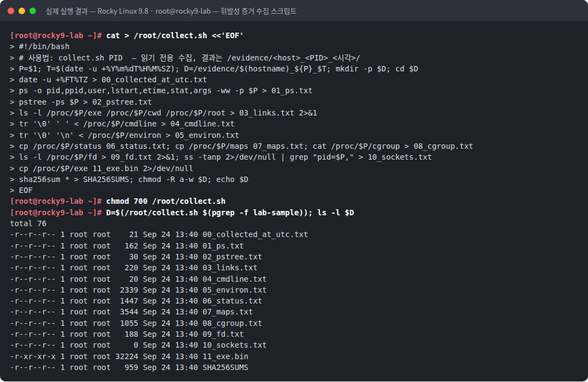The image size is (588, 382).
Task: Click the file name 02_pstree.txt
Action: tap(232, 257)
